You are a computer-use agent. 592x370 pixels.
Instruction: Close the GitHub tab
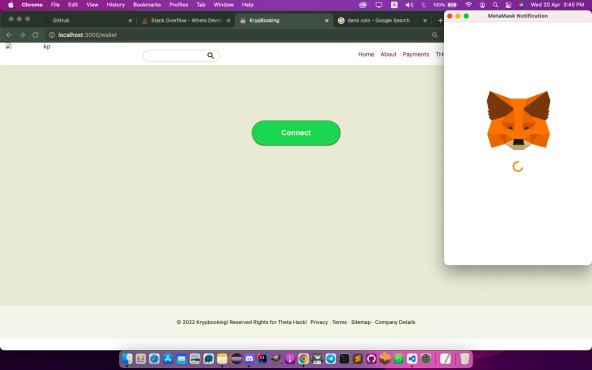coord(130,20)
